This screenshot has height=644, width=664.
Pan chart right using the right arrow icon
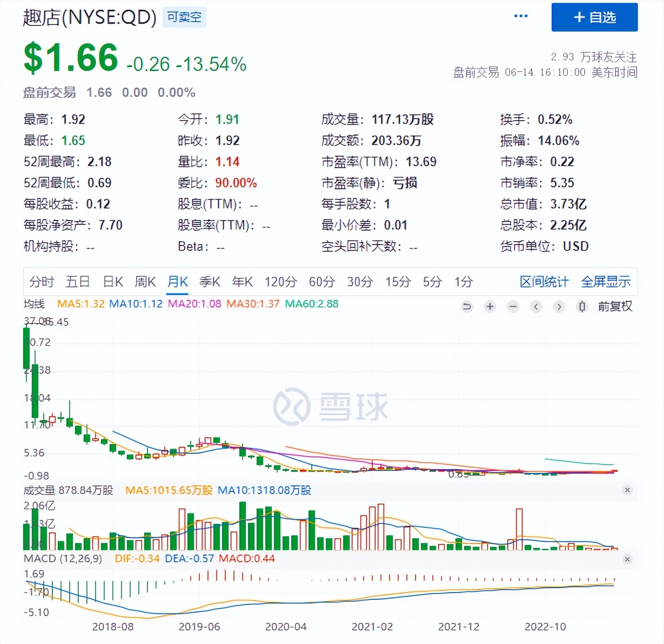coord(559,306)
